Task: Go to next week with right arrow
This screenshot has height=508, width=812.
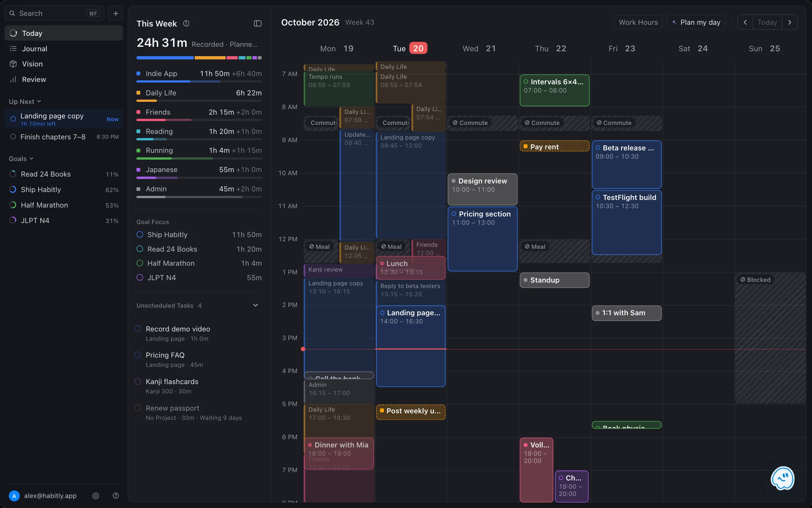Action: click(790, 22)
